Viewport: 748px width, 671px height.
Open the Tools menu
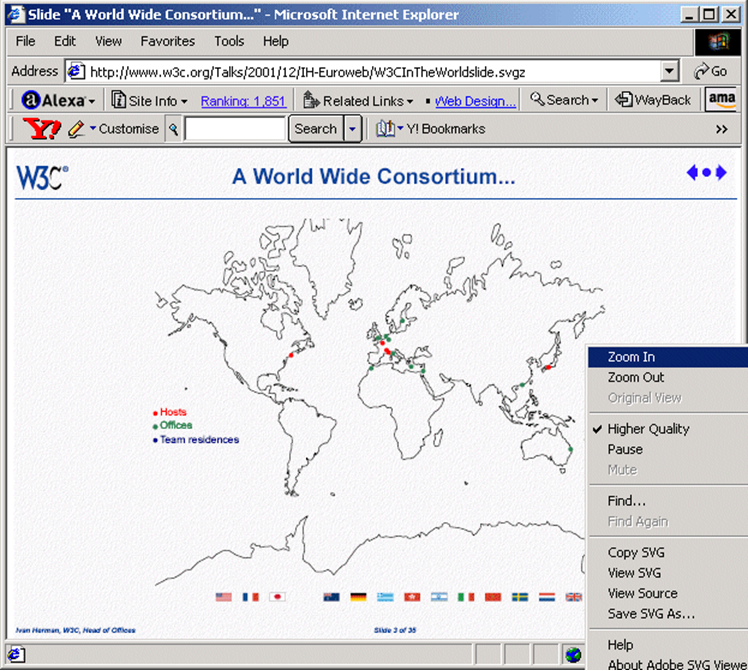point(229,41)
